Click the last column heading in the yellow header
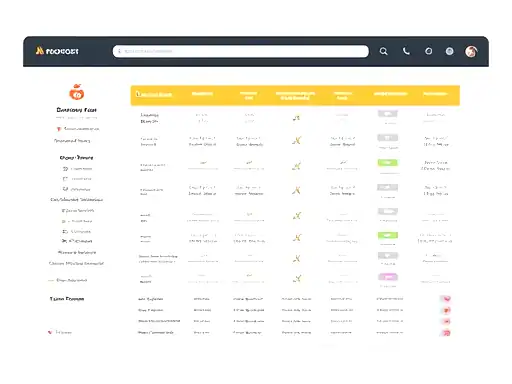The height and width of the screenshot is (384, 512). pyautogui.click(x=435, y=94)
